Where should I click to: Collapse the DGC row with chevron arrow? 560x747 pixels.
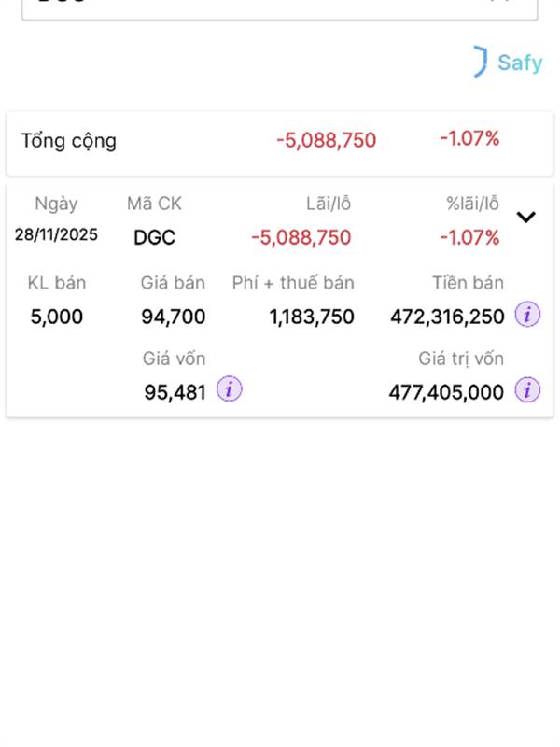[x=526, y=217]
